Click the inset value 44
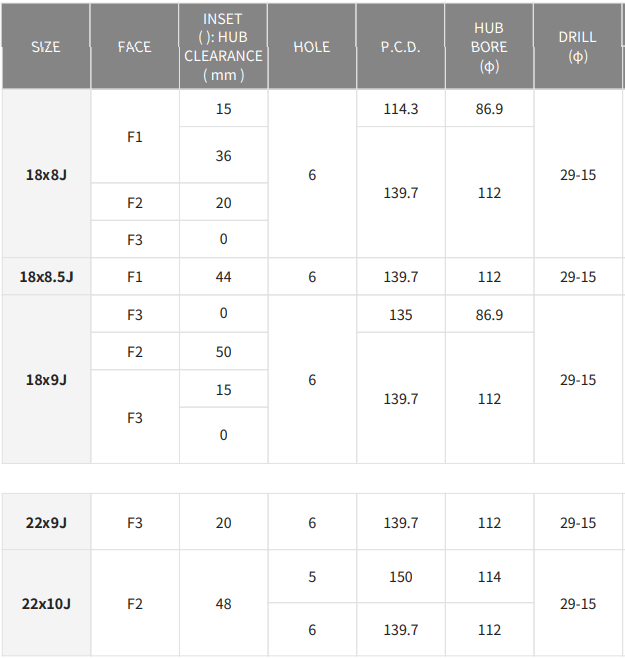Image resolution: width=625 pixels, height=658 pixels. (x=223, y=277)
